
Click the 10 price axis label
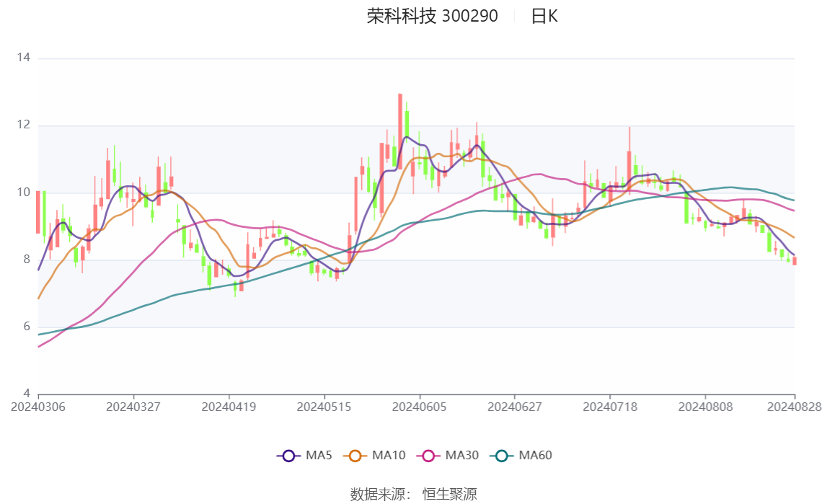point(23,193)
